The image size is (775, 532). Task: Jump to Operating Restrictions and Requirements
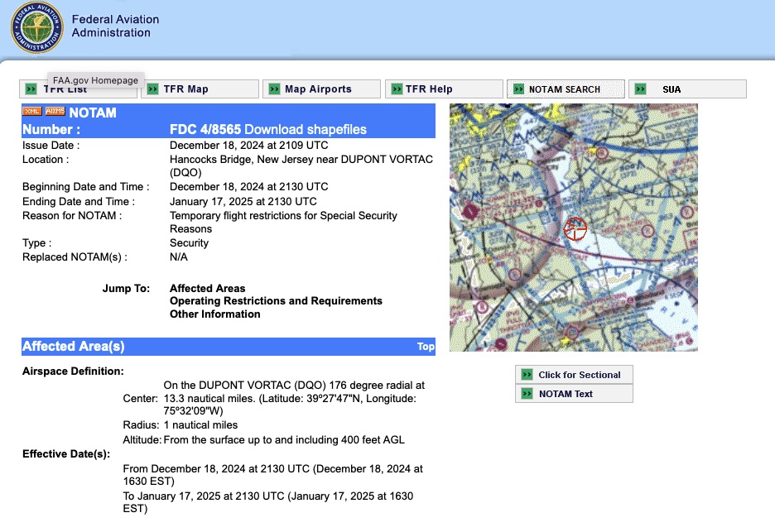pos(276,301)
